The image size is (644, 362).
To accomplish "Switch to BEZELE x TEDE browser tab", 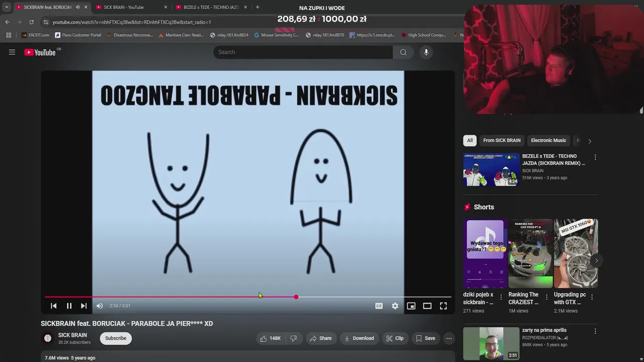I will pyautogui.click(x=211, y=7).
